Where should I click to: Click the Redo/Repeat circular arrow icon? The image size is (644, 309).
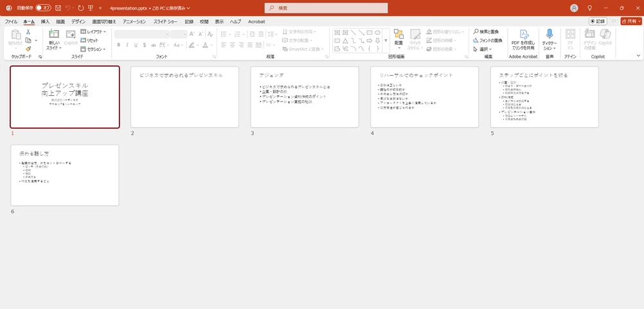point(81,8)
